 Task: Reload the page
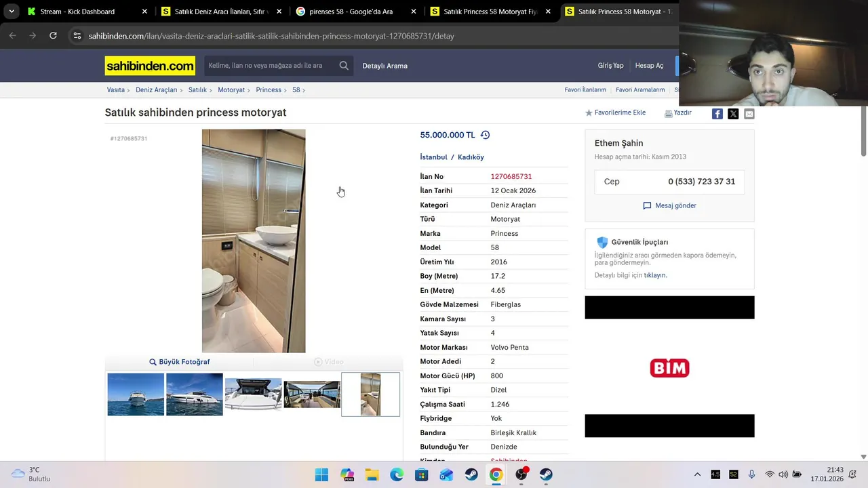click(53, 36)
